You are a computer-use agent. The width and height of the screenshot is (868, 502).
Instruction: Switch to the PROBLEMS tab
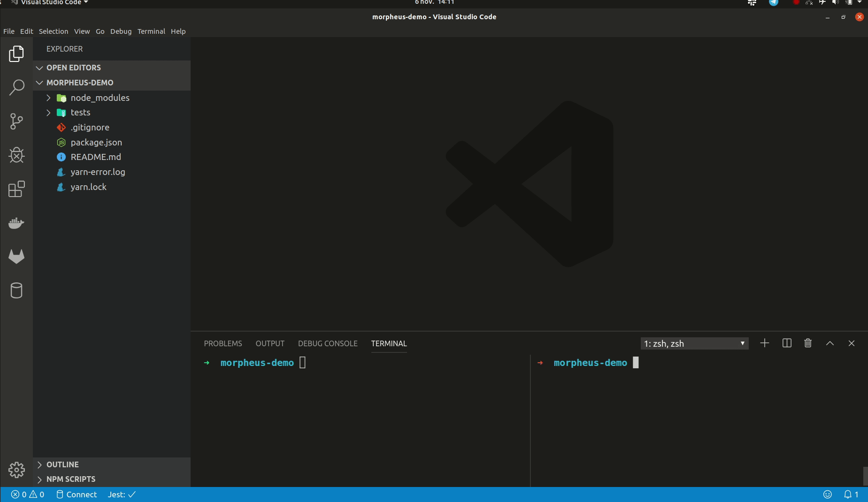pos(223,343)
